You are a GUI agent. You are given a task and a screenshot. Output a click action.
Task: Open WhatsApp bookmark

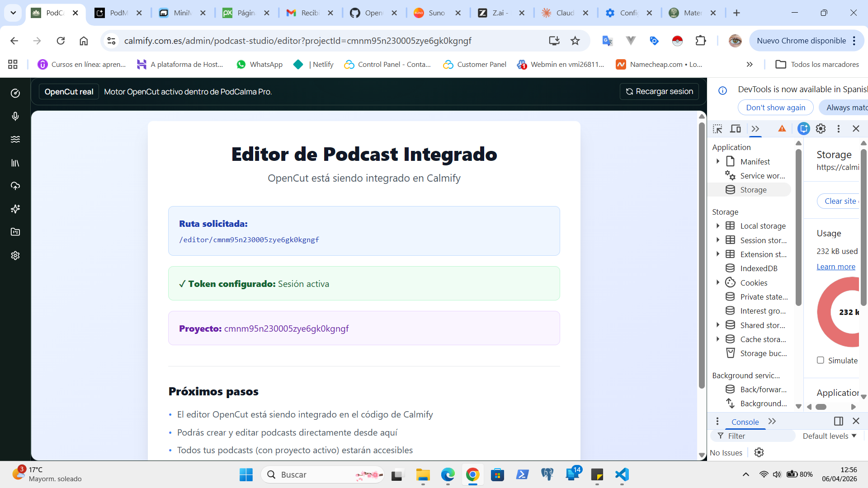point(259,65)
